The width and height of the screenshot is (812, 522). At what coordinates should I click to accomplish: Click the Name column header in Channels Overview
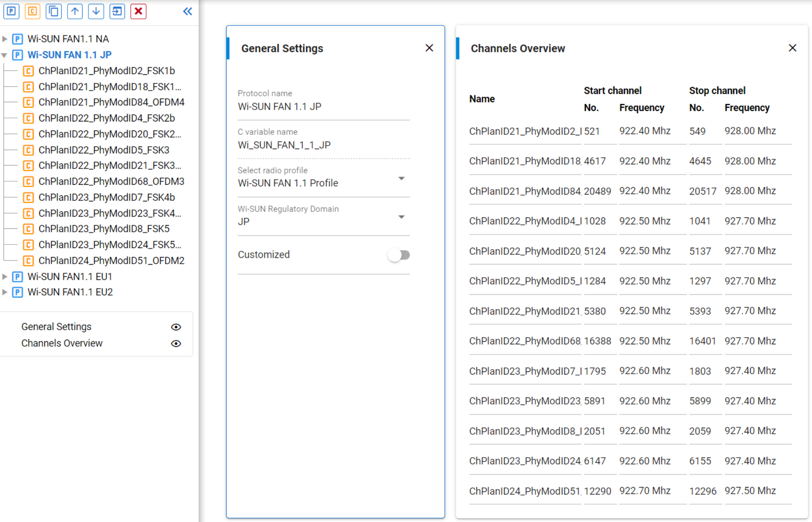coord(482,99)
